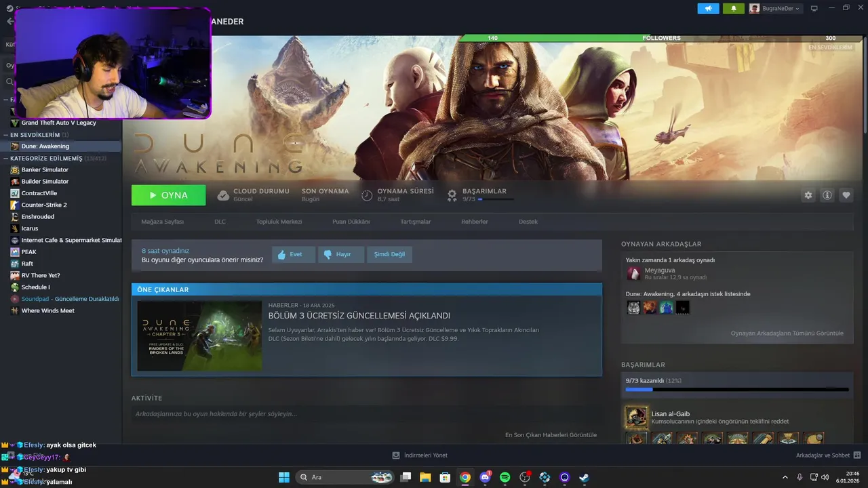Click the Evet thumbs-up button
The height and width of the screenshot is (488, 868).
point(294,254)
